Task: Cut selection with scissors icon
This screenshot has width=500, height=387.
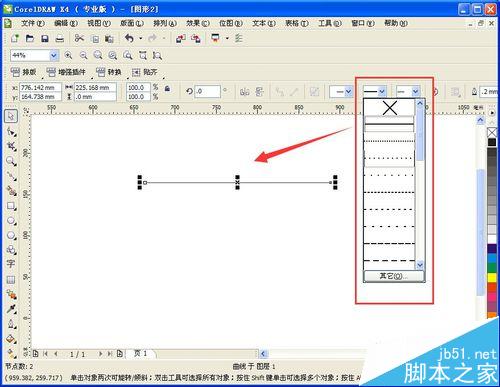Action: (x=79, y=38)
